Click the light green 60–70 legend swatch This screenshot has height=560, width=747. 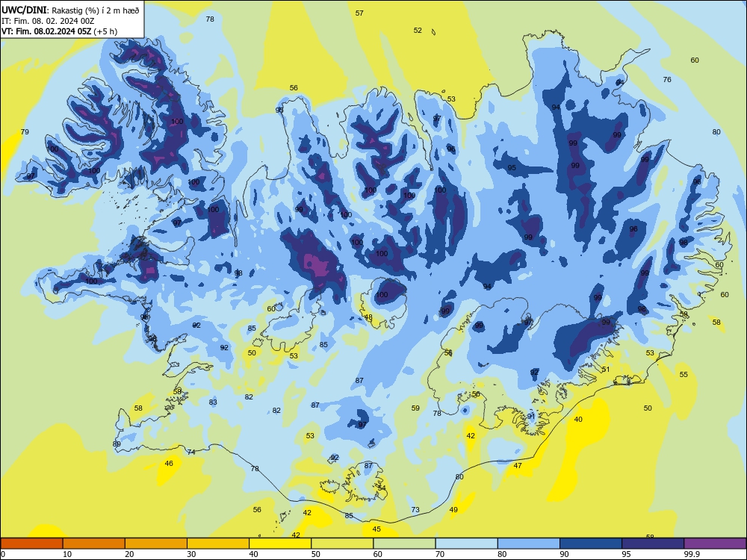coord(404,544)
